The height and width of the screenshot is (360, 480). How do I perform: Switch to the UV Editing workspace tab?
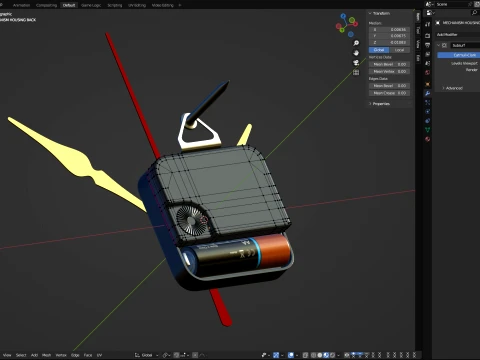pyautogui.click(x=137, y=5)
